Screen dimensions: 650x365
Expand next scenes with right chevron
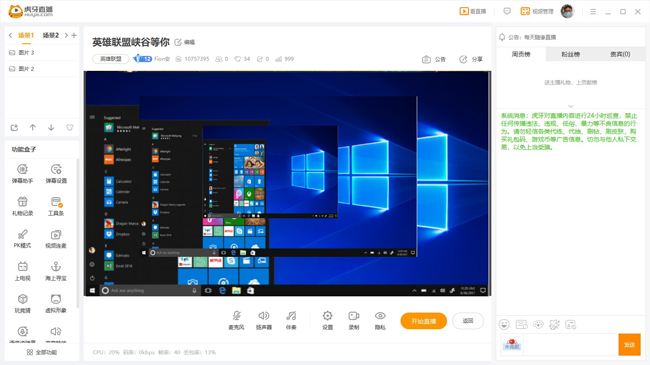pyautogui.click(x=66, y=35)
